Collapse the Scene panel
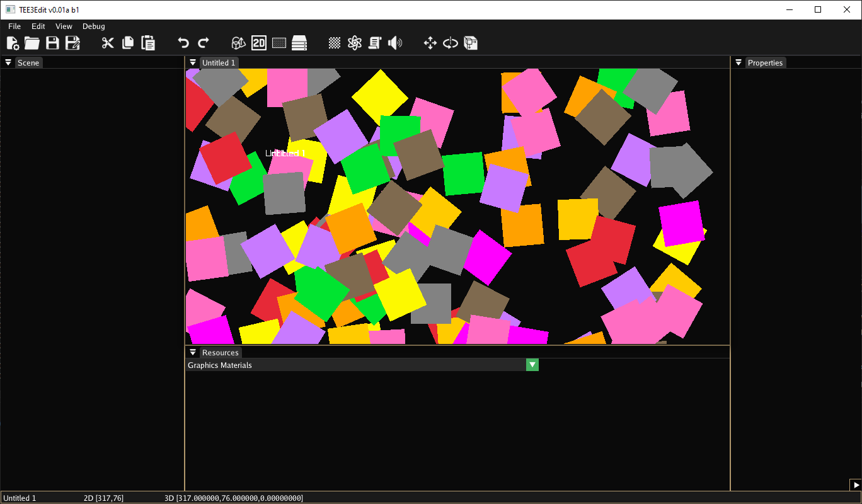Image resolution: width=862 pixels, height=504 pixels. [8, 62]
